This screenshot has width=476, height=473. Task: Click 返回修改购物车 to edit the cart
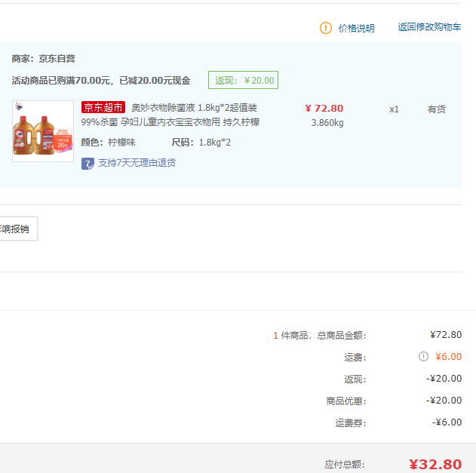(429, 27)
